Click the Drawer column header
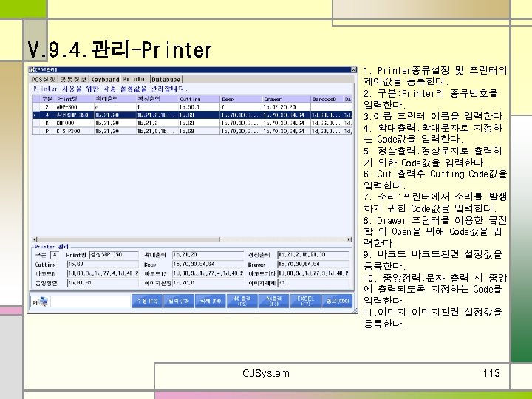The width and height of the screenshot is (532, 399). click(x=287, y=99)
